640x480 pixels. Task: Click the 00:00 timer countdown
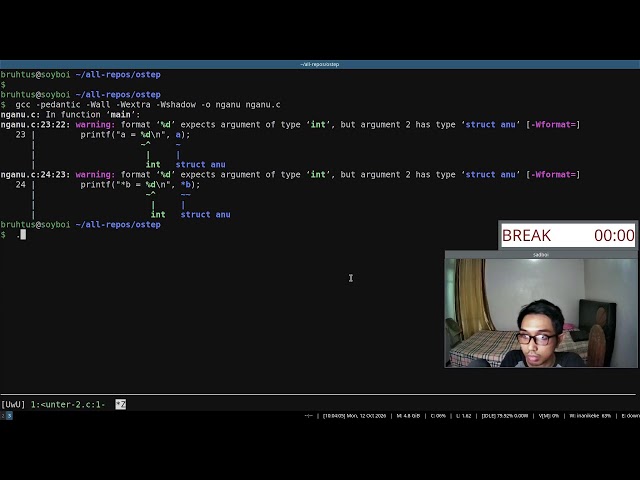click(614, 236)
